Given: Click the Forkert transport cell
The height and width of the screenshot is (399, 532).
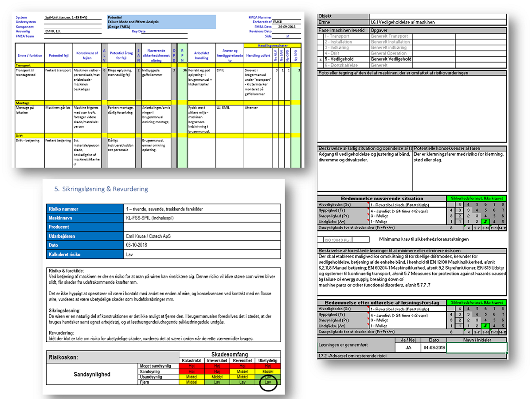Looking at the screenshot, I should point(58,84).
